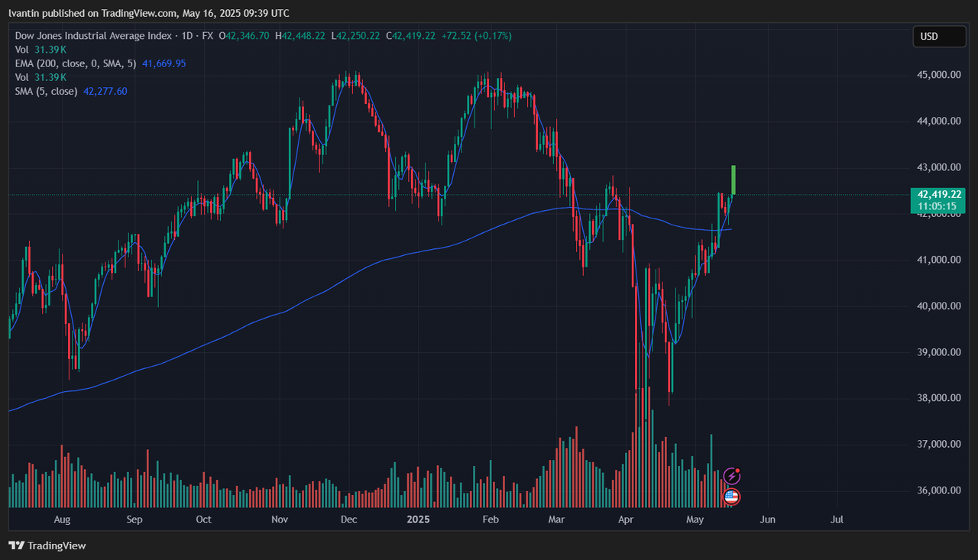
Task: Click the 45,000.00 price axis label
Action: [x=939, y=75]
